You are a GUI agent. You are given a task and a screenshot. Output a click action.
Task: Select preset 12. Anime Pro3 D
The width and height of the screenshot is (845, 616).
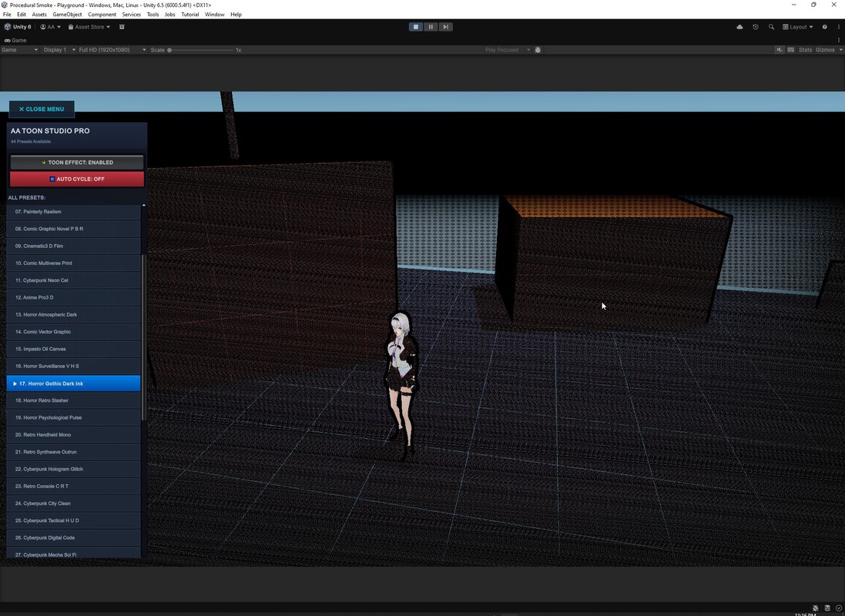click(x=73, y=297)
